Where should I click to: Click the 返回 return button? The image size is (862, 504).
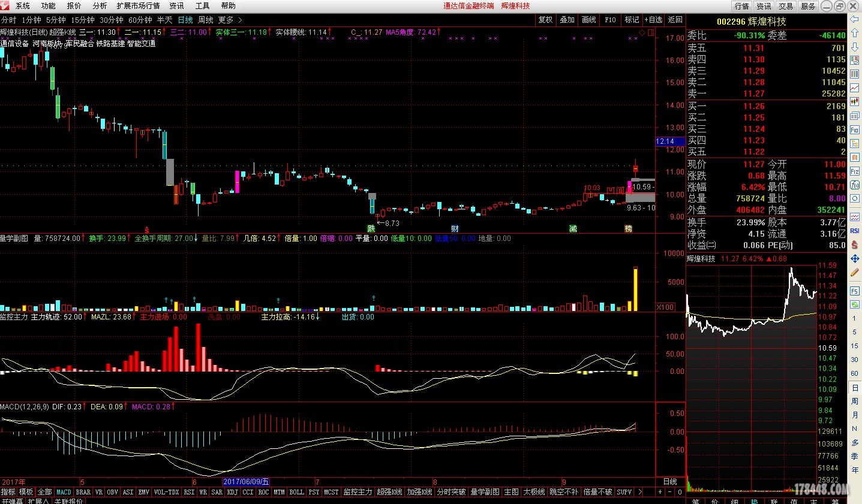click(x=675, y=20)
